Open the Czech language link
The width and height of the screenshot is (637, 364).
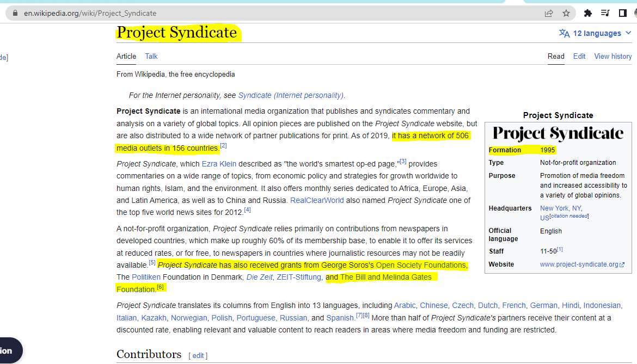(x=463, y=306)
